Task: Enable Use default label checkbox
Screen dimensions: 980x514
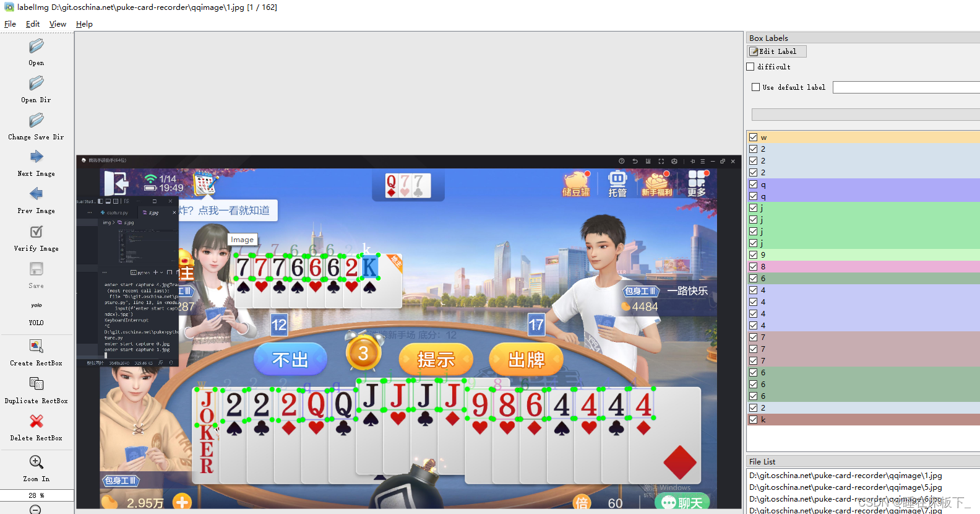Action: [755, 87]
